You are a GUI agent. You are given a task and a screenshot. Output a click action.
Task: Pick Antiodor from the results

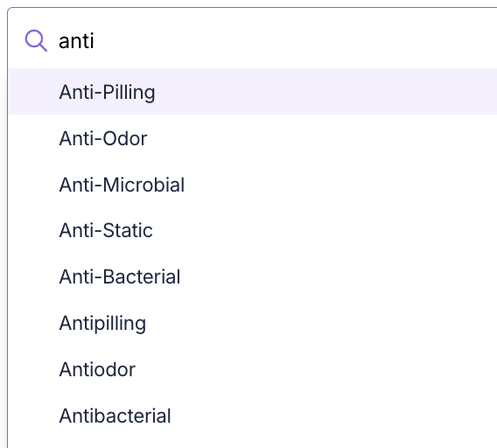point(253,369)
